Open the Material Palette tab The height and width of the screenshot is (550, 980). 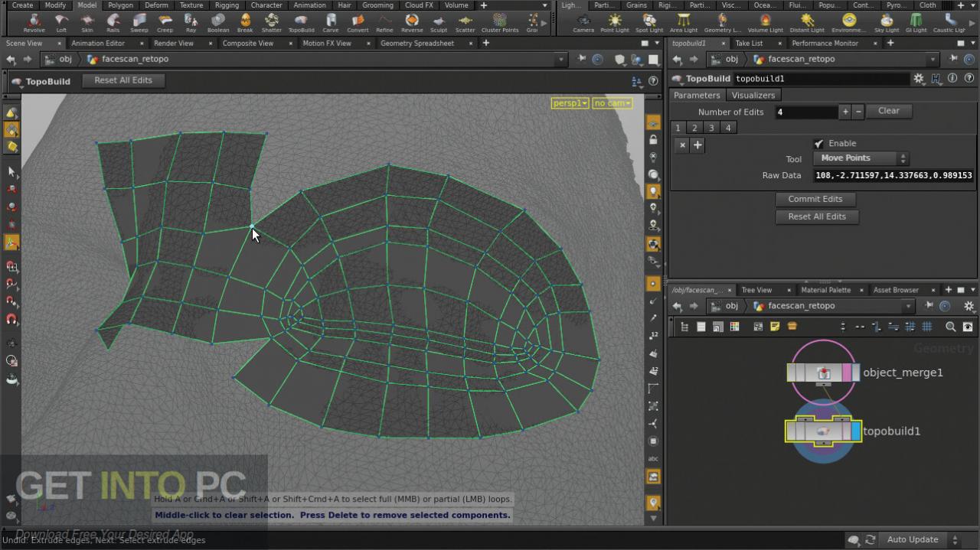pyautogui.click(x=825, y=290)
